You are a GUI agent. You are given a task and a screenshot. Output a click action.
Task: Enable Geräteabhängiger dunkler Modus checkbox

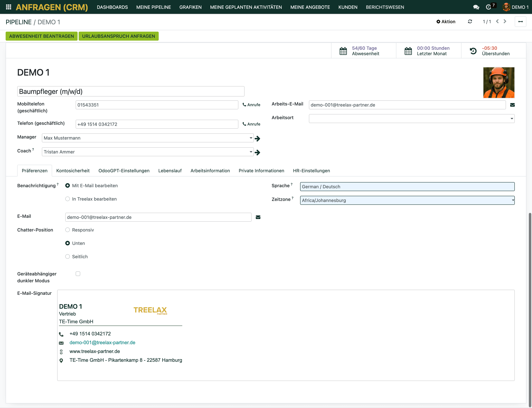[78, 274]
